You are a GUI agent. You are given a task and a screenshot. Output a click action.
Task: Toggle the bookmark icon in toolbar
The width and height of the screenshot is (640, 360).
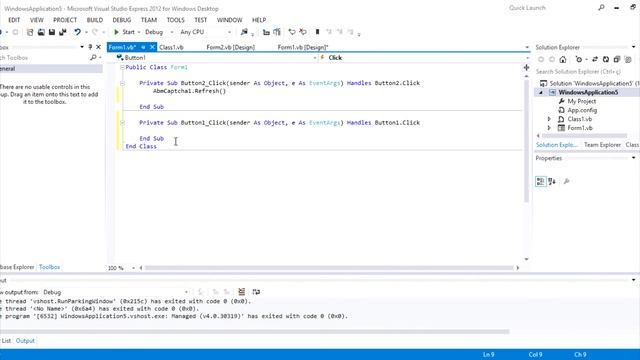(317, 32)
